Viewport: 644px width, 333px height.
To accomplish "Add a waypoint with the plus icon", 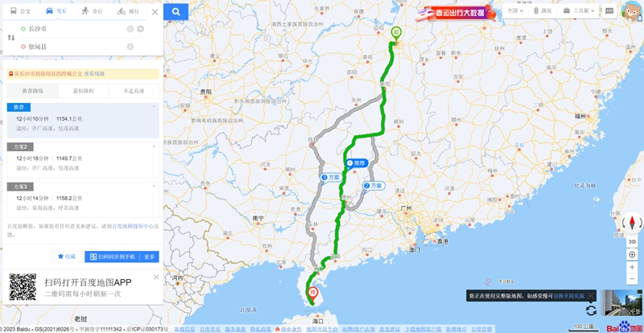I will click(x=140, y=29).
